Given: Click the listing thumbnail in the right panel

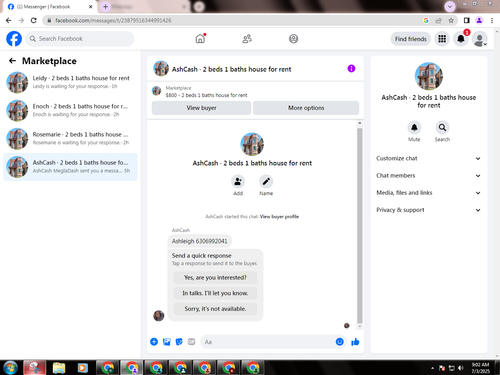Looking at the screenshot, I should click(429, 76).
